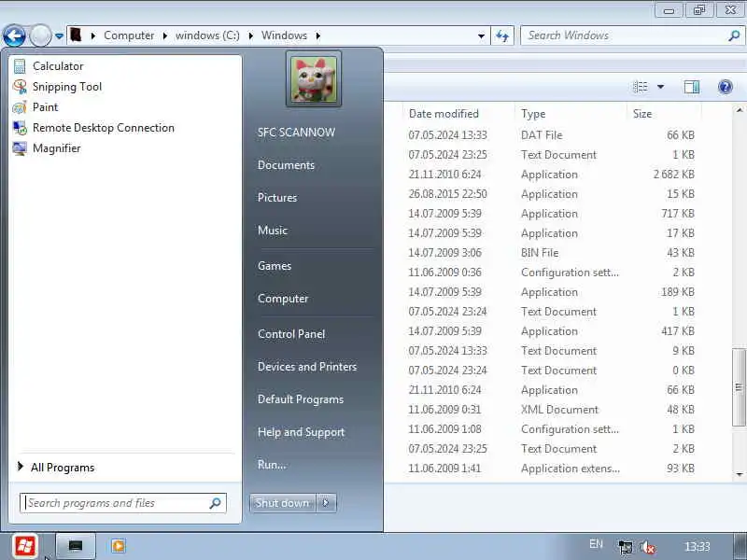
Task: Select the DAT File row
Action: [551, 135]
